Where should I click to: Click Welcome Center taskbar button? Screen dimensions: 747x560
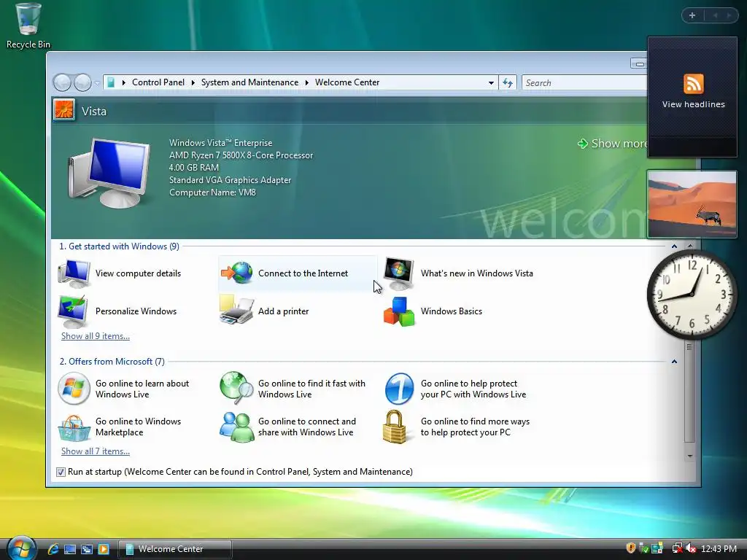(174, 549)
